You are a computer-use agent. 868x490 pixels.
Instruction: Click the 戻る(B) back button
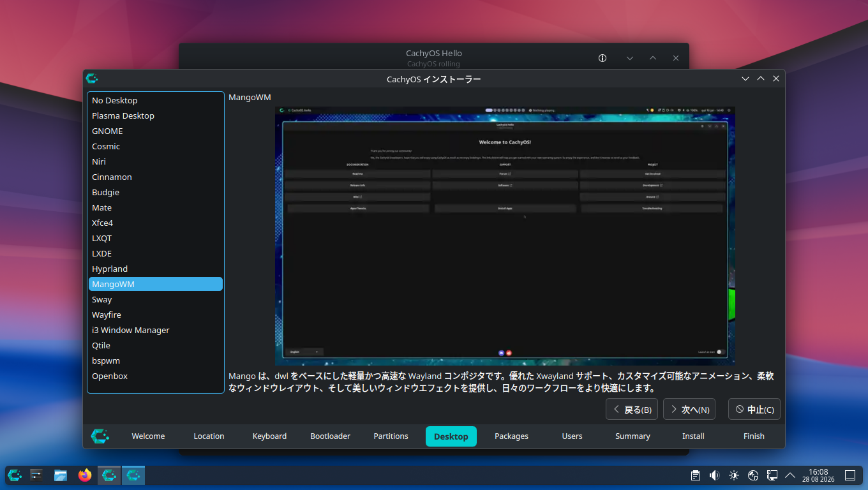[x=632, y=410]
